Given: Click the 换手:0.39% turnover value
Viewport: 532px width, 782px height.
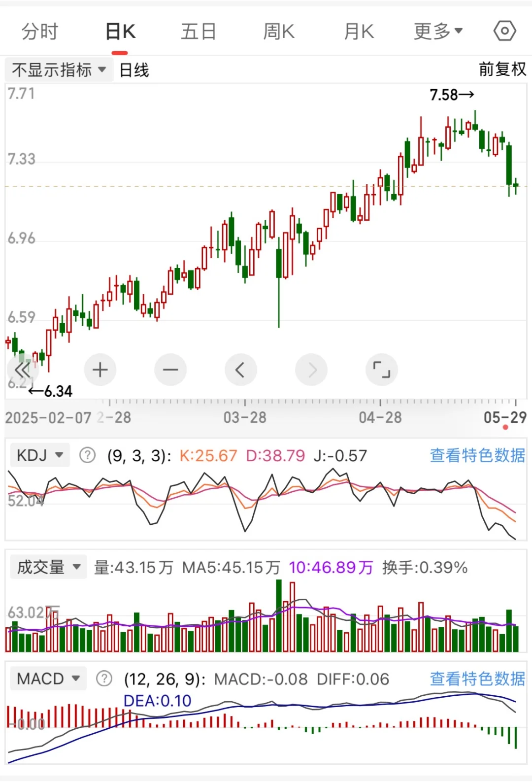Looking at the screenshot, I should click(x=425, y=567).
